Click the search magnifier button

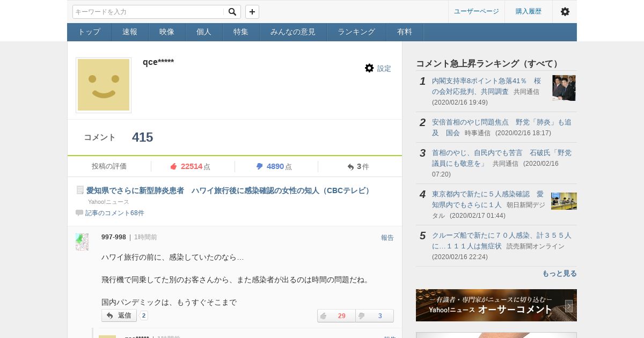pos(232,12)
